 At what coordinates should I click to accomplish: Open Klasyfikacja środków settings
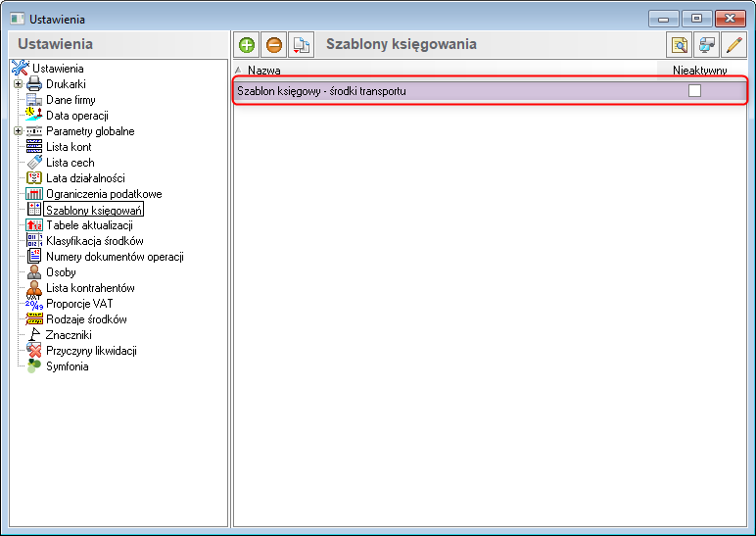pos(95,241)
